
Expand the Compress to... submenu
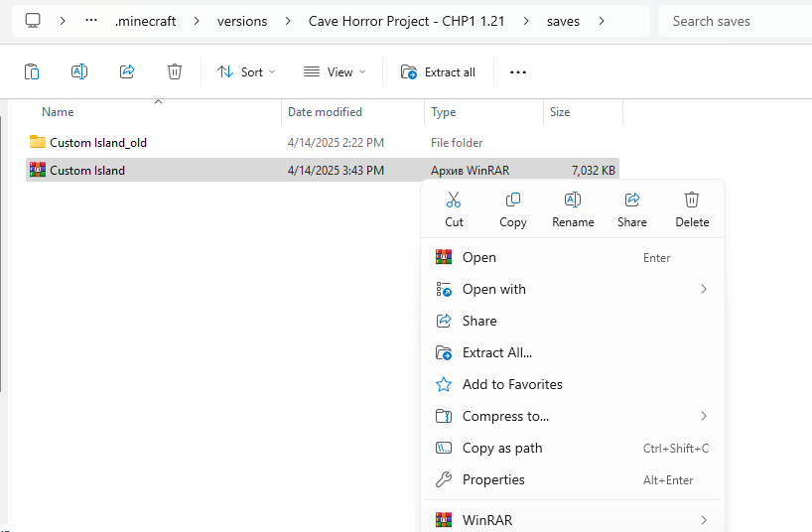573,416
